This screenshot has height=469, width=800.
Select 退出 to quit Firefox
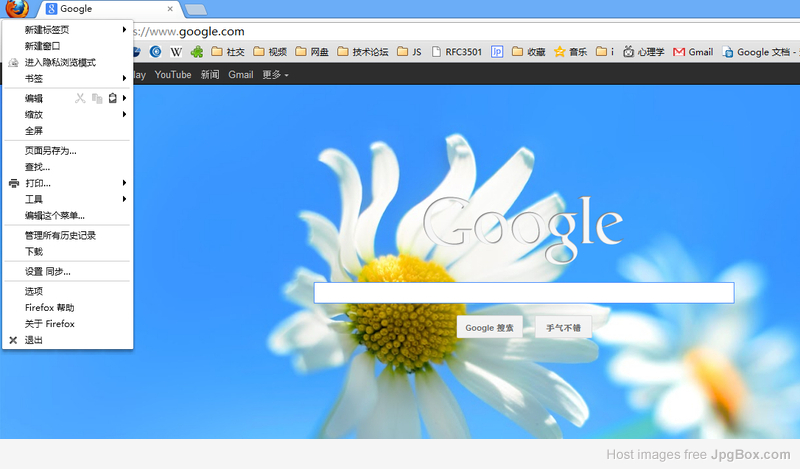coord(34,340)
